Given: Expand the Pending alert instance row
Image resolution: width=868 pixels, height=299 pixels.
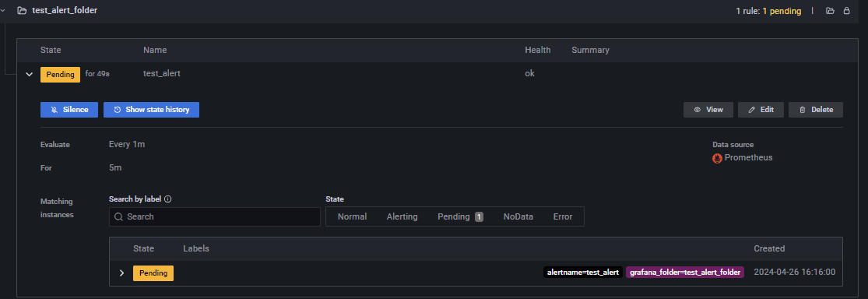Looking at the screenshot, I should [x=121, y=273].
